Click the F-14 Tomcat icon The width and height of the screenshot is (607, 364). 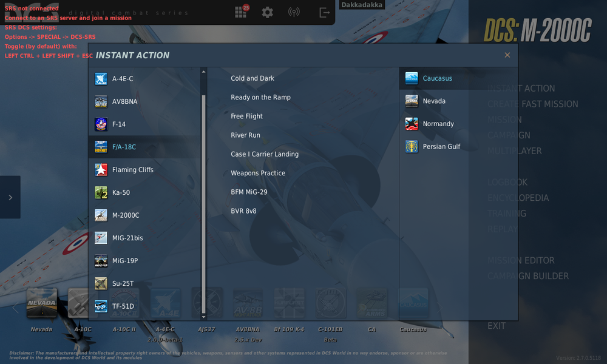(101, 124)
